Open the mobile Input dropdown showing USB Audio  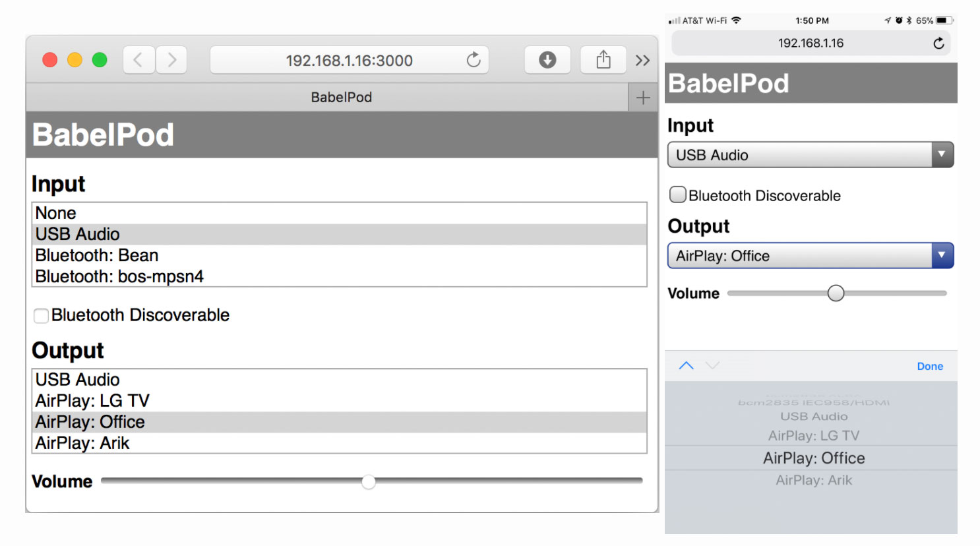pos(810,155)
